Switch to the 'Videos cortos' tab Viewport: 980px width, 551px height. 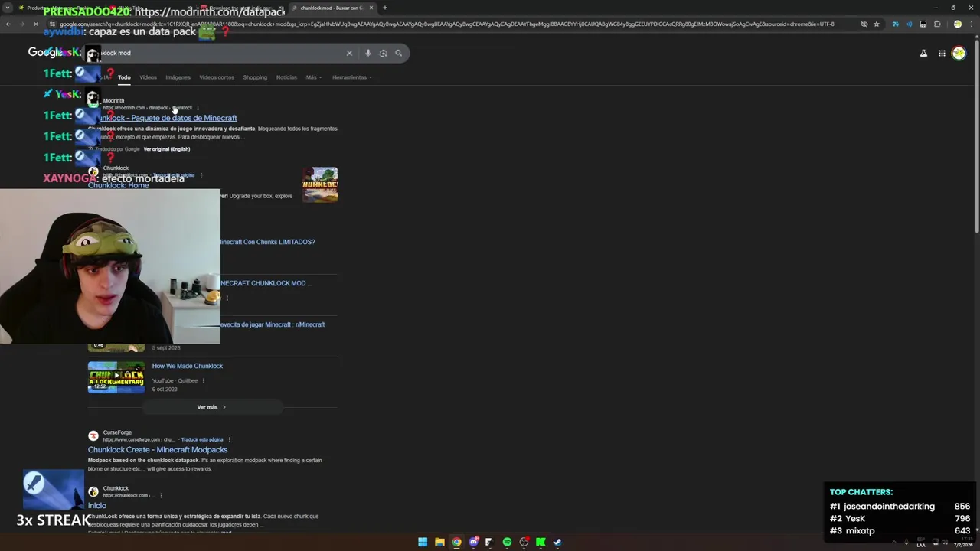coord(217,77)
